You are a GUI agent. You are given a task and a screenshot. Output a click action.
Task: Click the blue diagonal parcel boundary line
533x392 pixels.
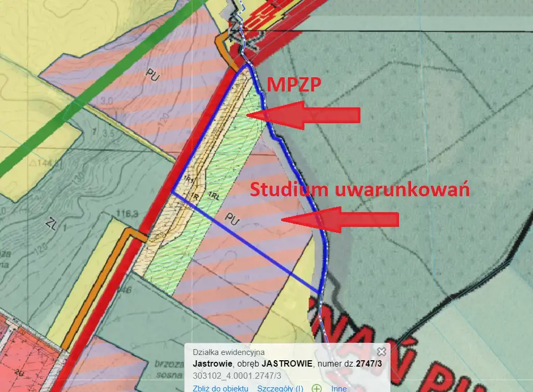[247, 242]
